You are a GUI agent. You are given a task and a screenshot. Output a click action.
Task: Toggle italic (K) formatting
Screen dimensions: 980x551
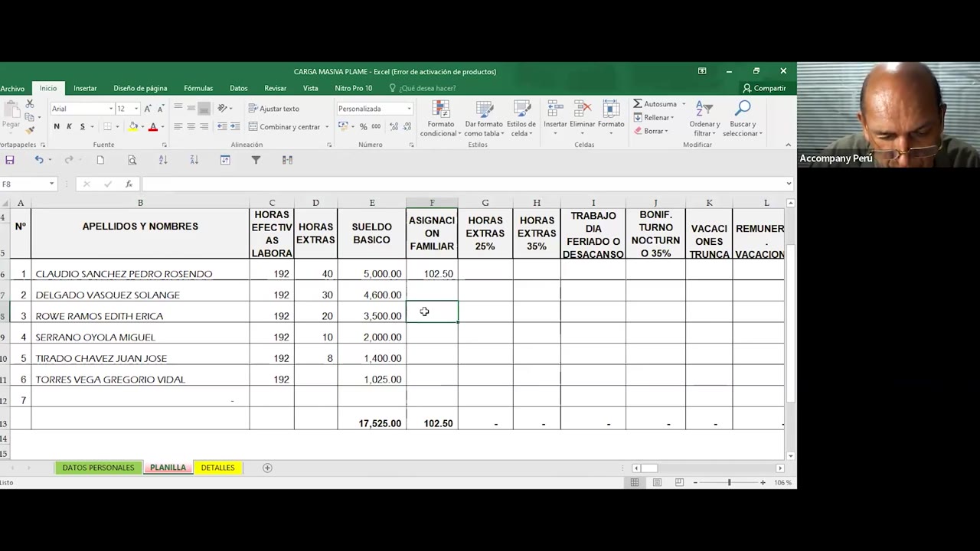[x=69, y=127]
